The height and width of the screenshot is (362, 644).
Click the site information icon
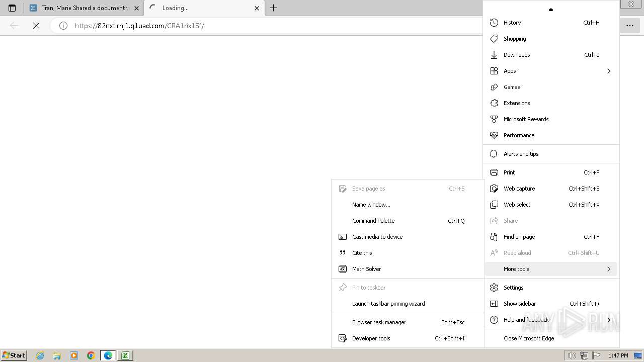(x=63, y=26)
